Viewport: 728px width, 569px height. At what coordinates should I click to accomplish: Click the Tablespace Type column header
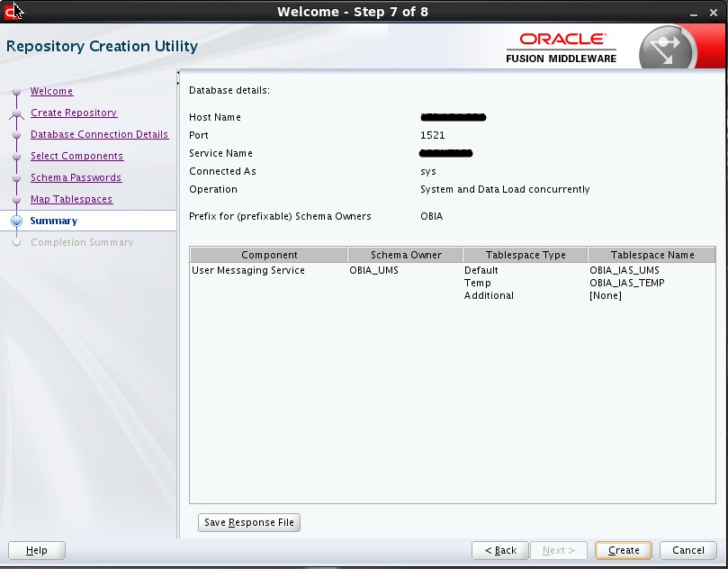click(526, 255)
